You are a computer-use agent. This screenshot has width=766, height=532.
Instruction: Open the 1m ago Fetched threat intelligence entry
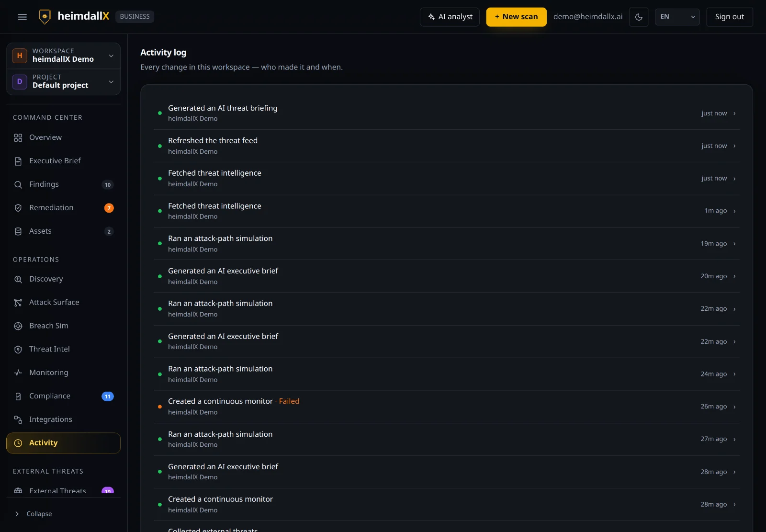pyautogui.click(x=447, y=211)
